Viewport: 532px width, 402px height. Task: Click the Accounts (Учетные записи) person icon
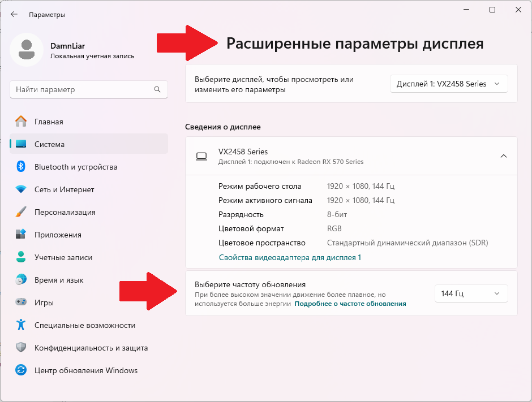pos(21,257)
